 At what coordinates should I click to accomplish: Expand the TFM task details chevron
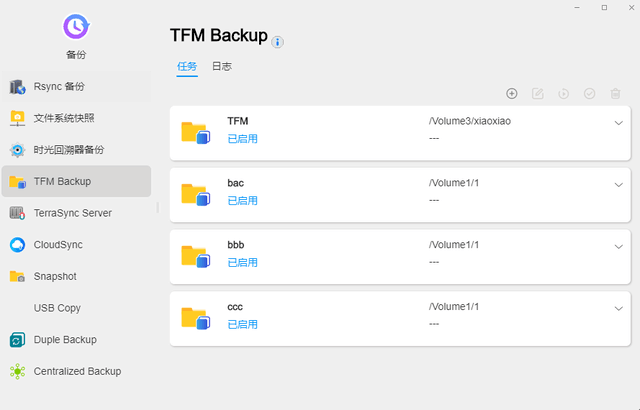tap(618, 123)
